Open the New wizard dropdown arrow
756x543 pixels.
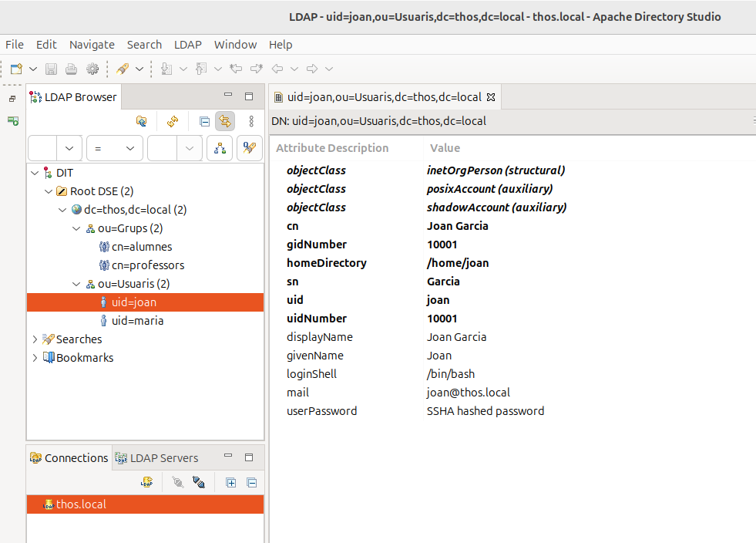coord(33,69)
